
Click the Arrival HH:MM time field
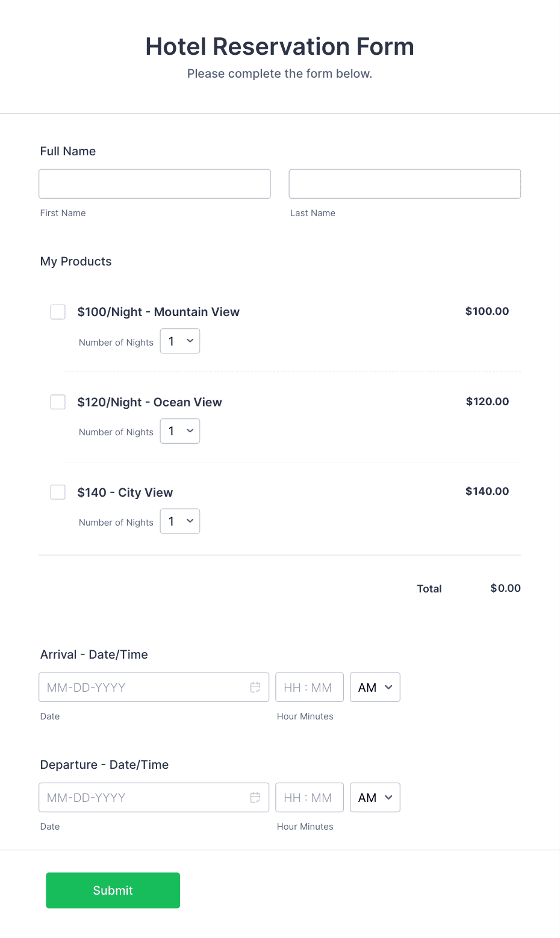(309, 687)
